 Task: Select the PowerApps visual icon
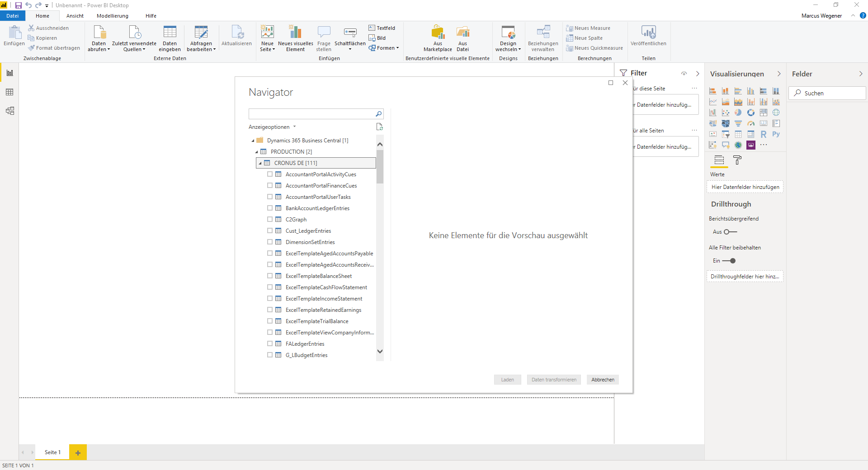tap(751, 145)
